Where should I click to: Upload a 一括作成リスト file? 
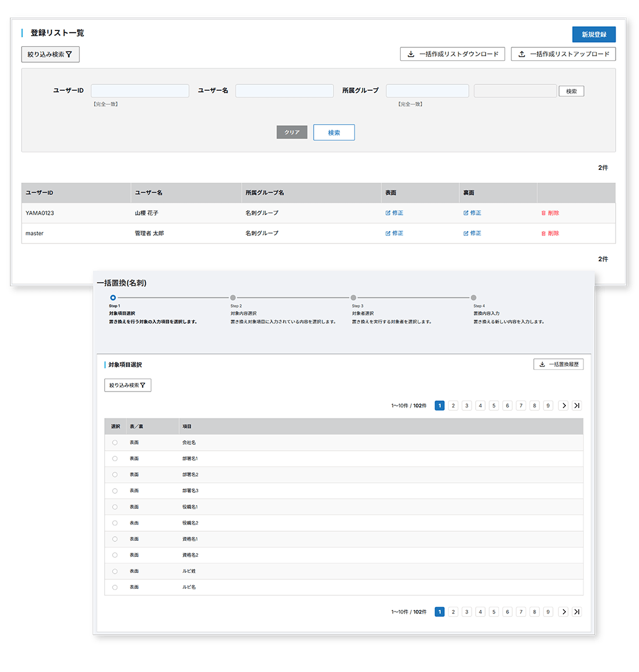tap(563, 54)
